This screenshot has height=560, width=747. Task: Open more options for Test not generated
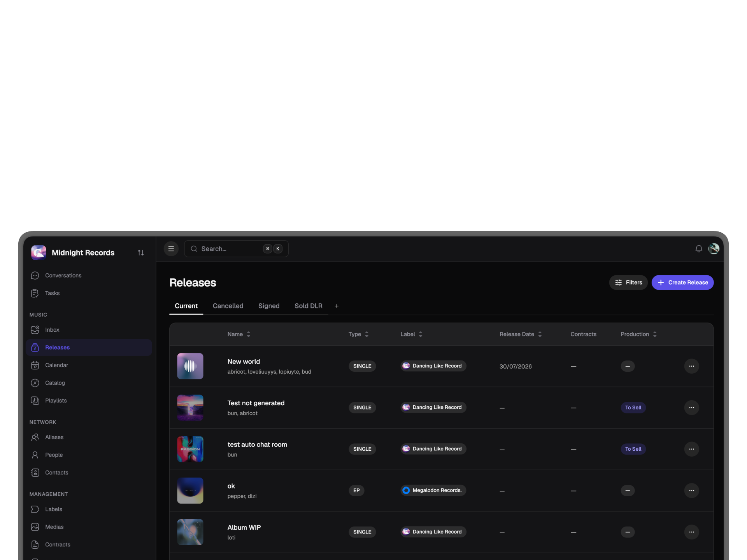tap(691, 408)
